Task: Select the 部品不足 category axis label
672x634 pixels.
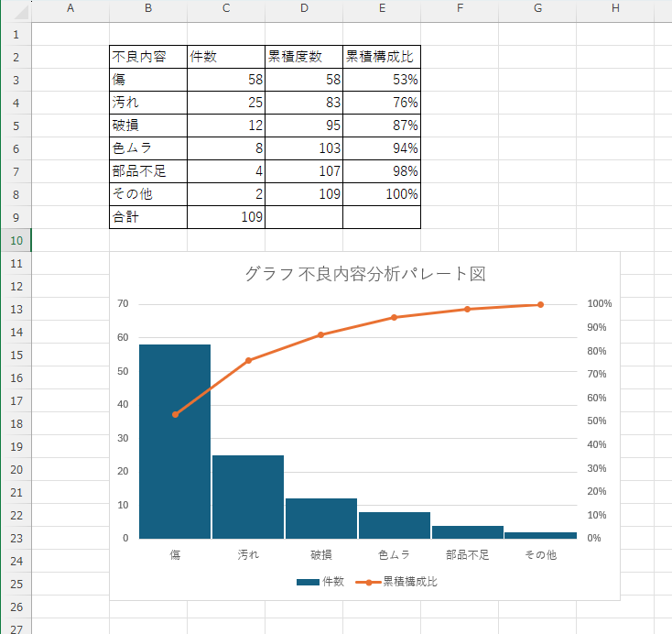Action: [x=467, y=555]
